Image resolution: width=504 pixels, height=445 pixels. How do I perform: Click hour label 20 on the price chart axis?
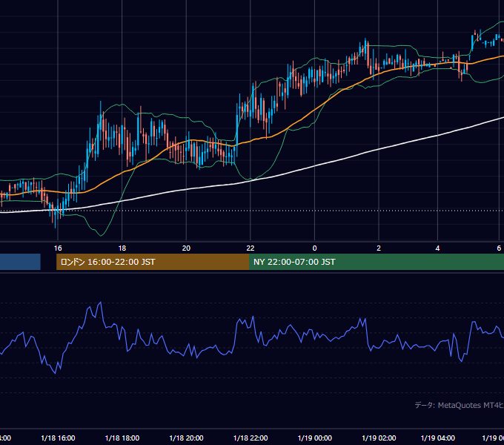pos(187,248)
